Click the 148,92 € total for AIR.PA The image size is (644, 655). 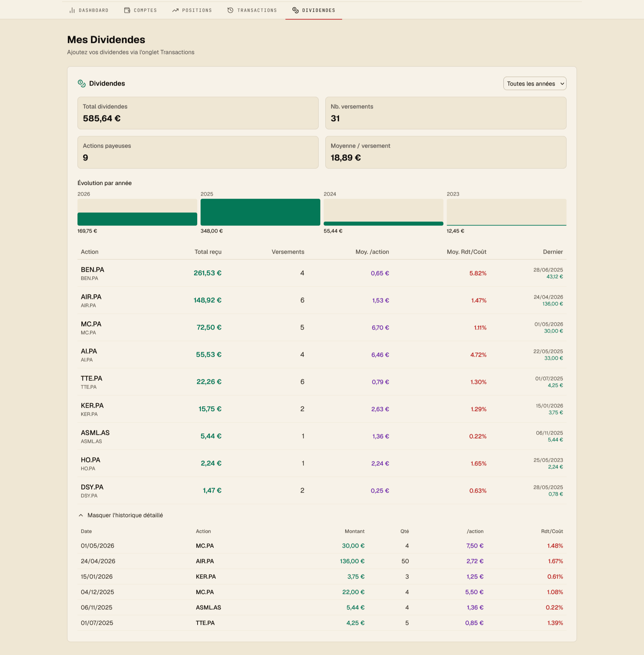click(x=207, y=300)
